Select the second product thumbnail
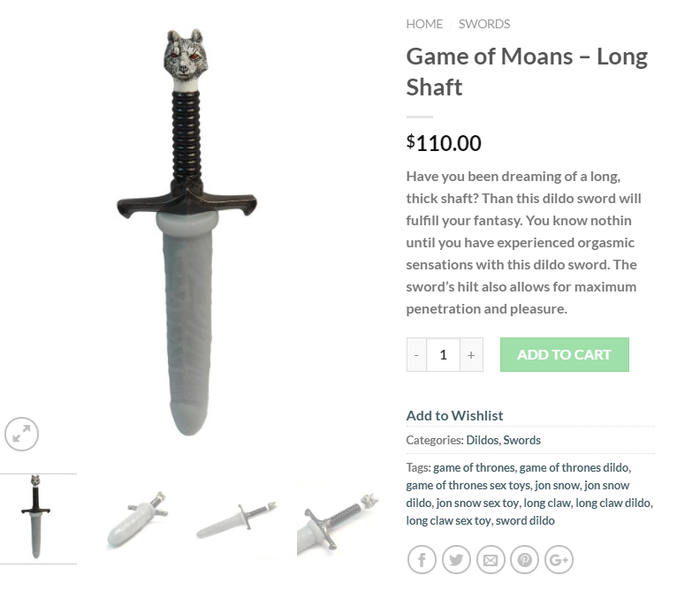The height and width of the screenshot is (598, 700). tap(138, 520)
